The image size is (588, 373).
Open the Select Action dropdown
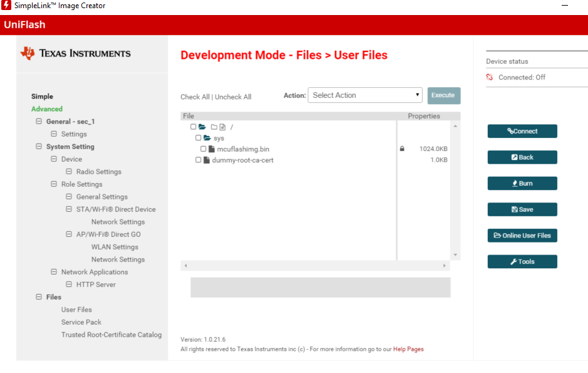(x=365, y=95)
